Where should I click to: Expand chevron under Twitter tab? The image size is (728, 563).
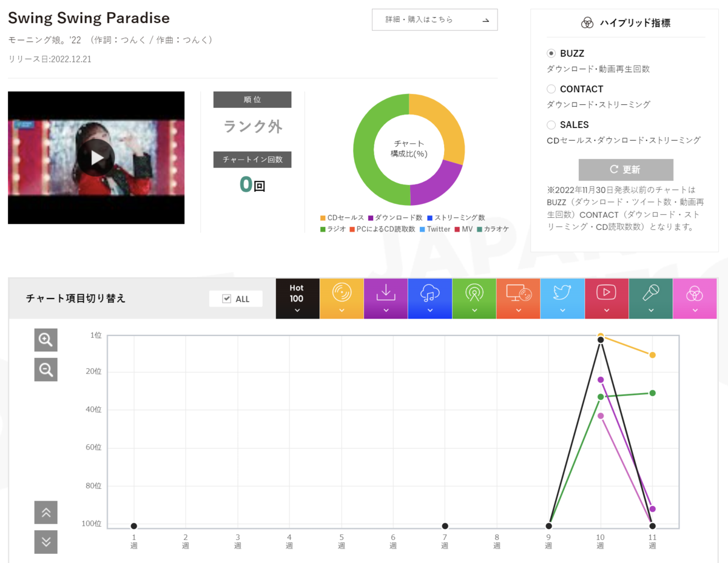[x=563, y=311]
